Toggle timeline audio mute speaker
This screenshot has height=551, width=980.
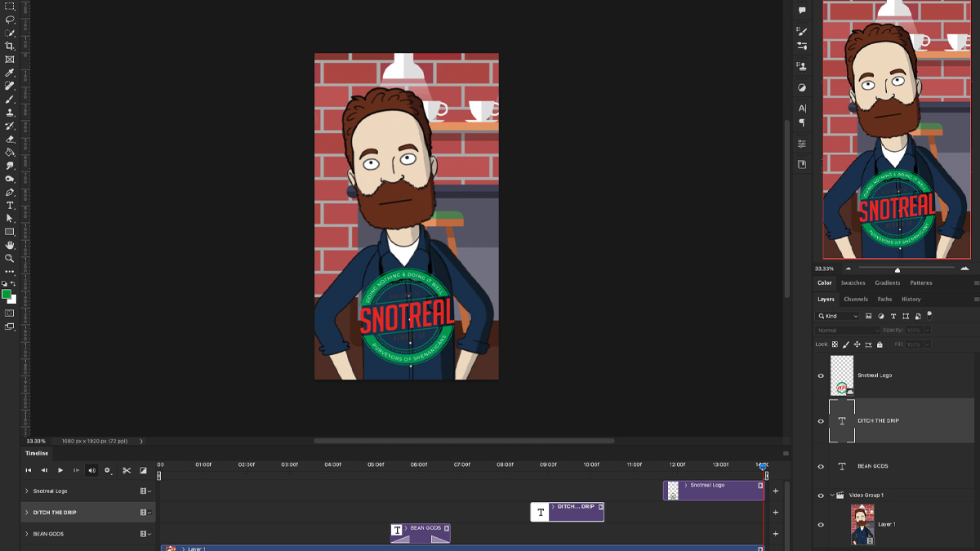click(91, 470)
